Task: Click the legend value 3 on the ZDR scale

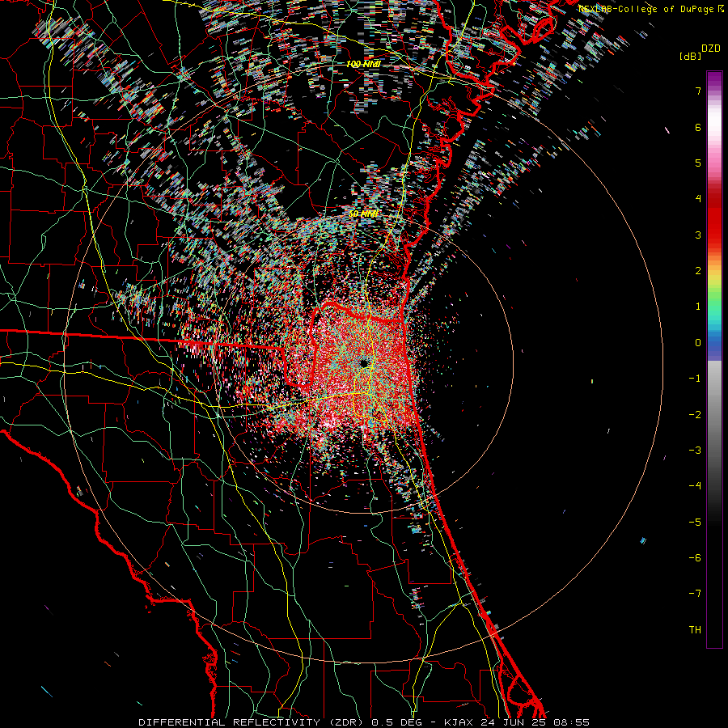Action: [698, 235]
